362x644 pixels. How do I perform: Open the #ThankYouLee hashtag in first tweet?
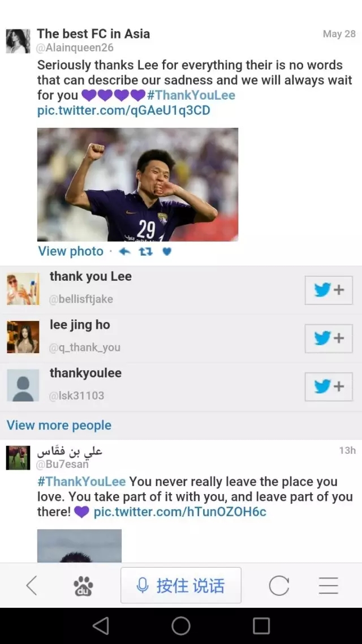(x=191, y=95)
